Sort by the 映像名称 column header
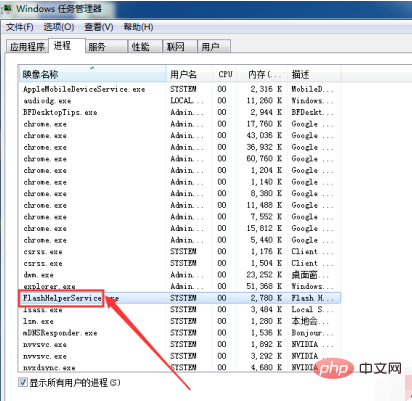Screen dimensions: 412x401 pyautogui.click(x=92, y=74)
